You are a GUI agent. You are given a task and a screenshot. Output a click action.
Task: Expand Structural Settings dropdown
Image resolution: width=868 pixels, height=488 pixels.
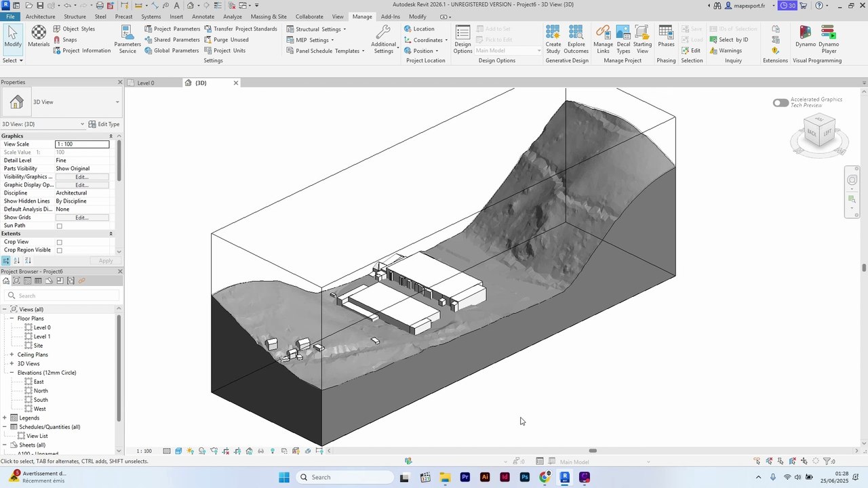(316, 29)
